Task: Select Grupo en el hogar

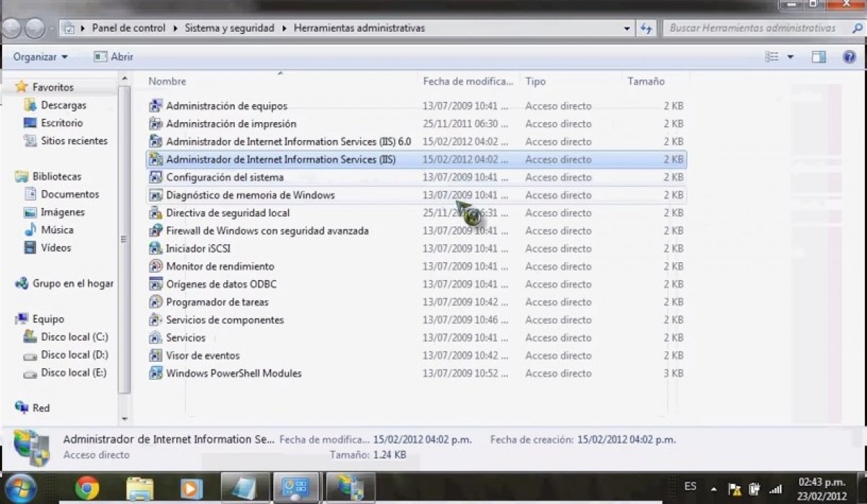Action: (72, 284)
